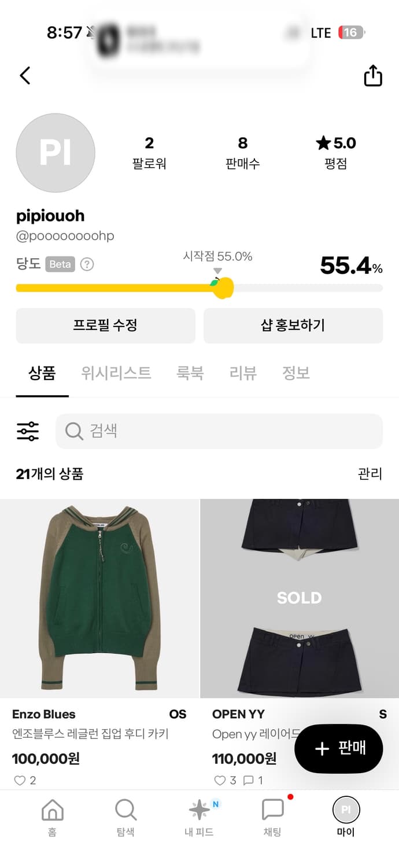Viewport: 399px width, 868px height.
Task: Open the 룩북 tab
Action: [x=190, y=373]
